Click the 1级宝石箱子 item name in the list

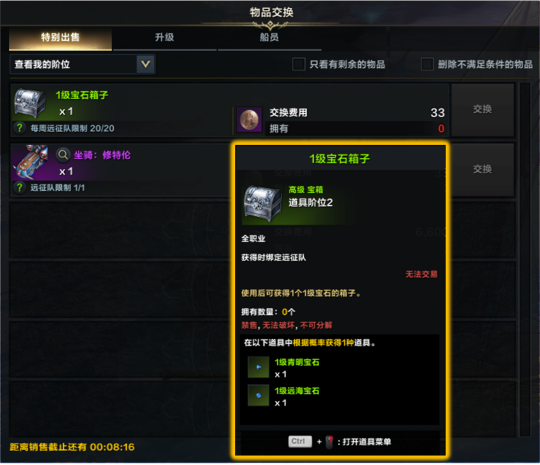point(82,95)
